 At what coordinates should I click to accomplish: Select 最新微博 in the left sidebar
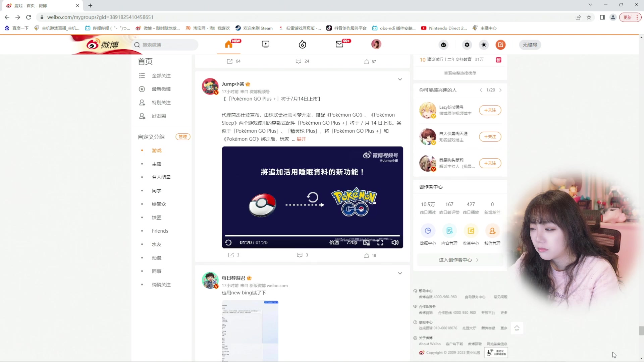coord(161,89)
